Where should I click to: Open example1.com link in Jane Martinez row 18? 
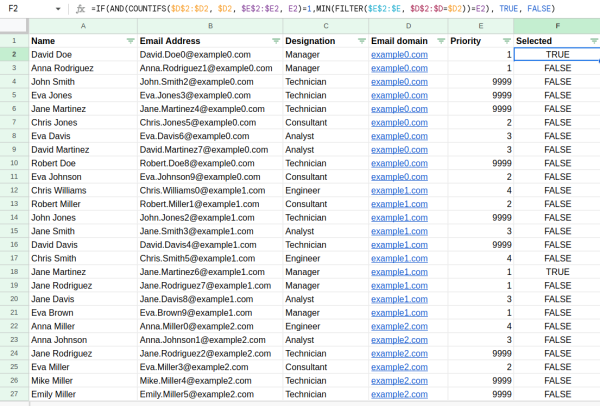(x=399, y=272)
